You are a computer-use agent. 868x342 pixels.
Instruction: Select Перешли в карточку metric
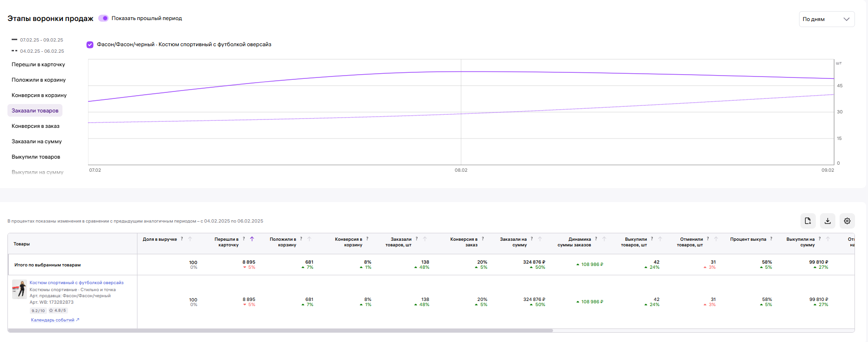38,64
